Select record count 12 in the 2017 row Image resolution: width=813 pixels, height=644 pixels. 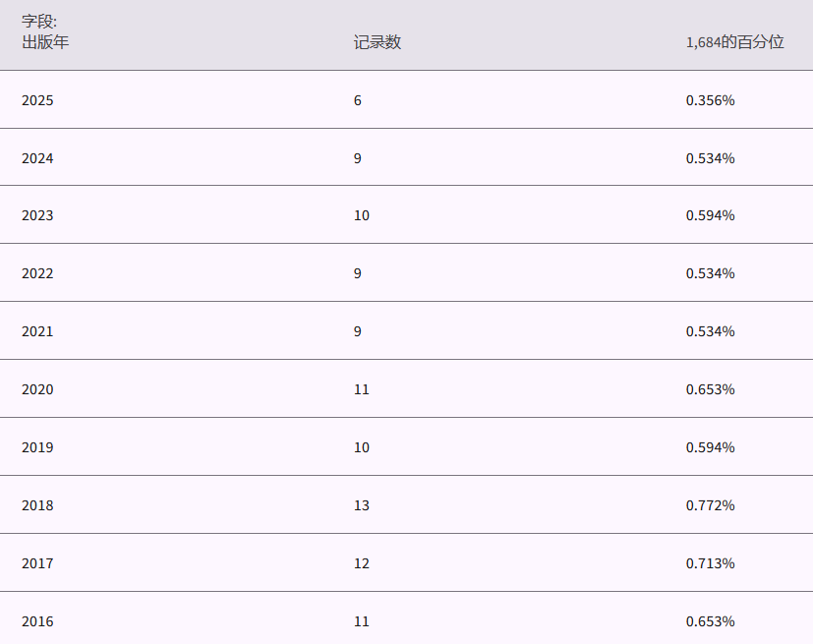coord(362,563)
